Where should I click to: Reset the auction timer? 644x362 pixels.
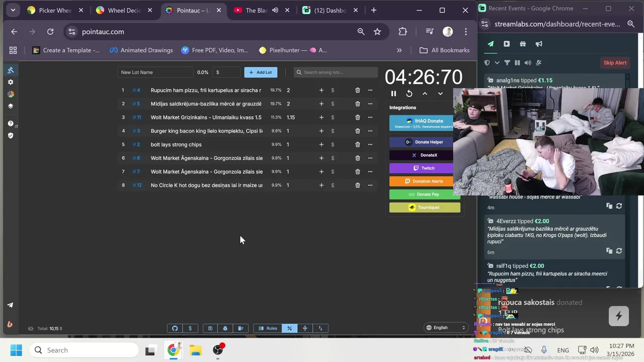click(409, 94)
